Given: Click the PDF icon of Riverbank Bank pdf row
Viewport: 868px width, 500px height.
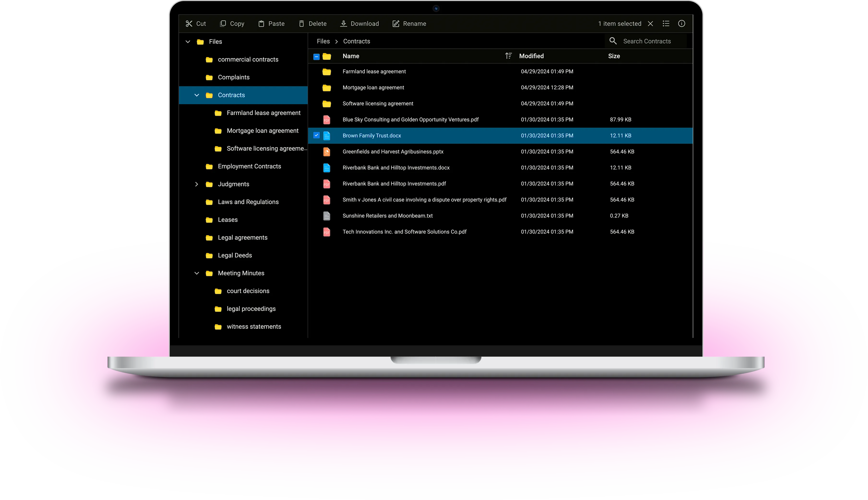Looking at the screenshot, I should tap(327, 184).
